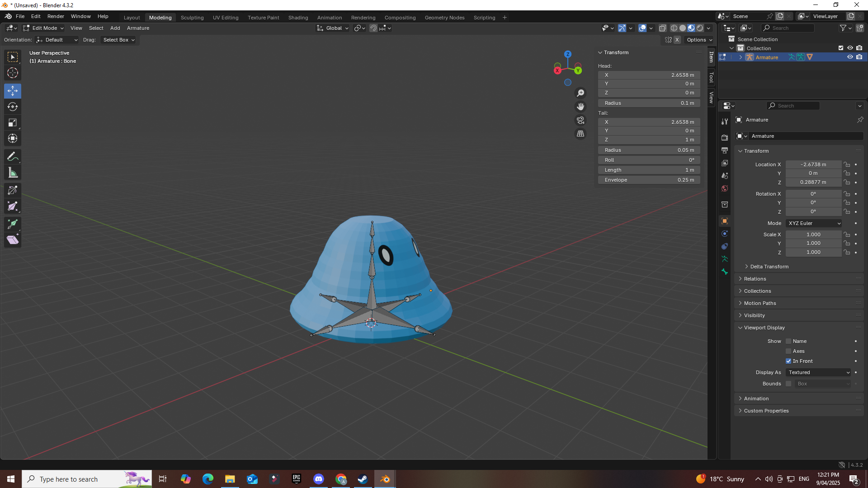
Task: Open the World properties tab icon
Action: pyautogui.click(x=725, y=188)
